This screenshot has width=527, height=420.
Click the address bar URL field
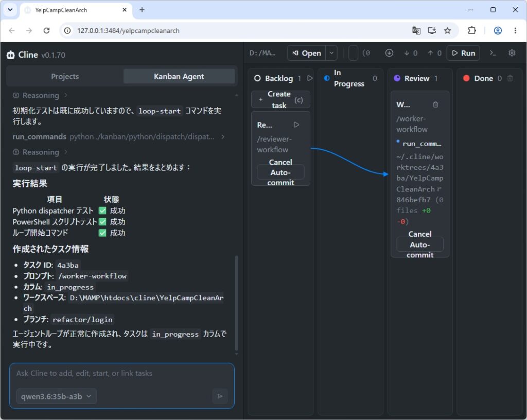[235, 30]
